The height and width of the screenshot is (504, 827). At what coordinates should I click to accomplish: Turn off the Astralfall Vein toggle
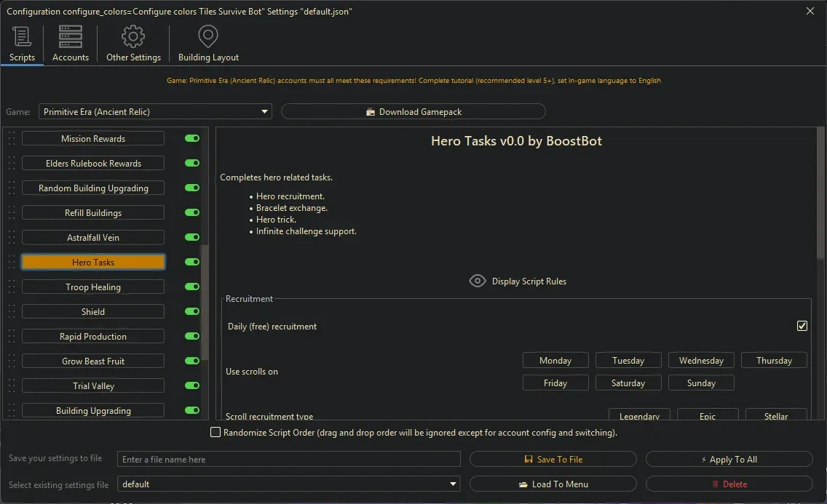point(192,238)
